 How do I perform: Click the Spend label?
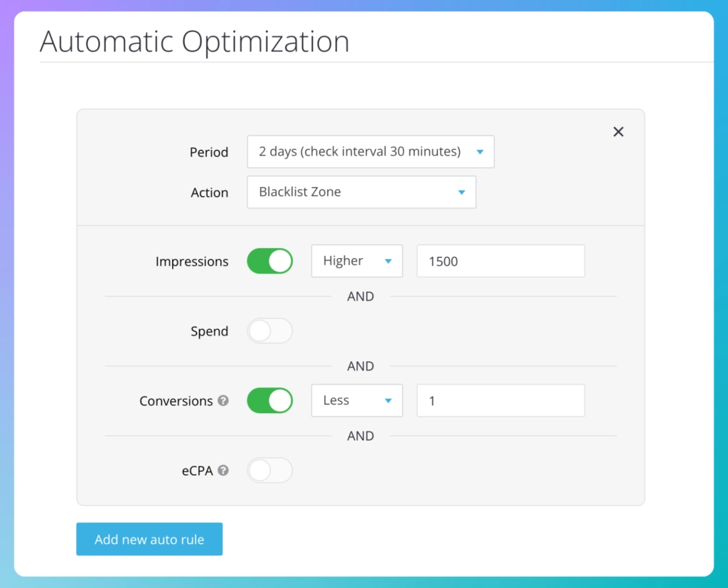[210, 331]
